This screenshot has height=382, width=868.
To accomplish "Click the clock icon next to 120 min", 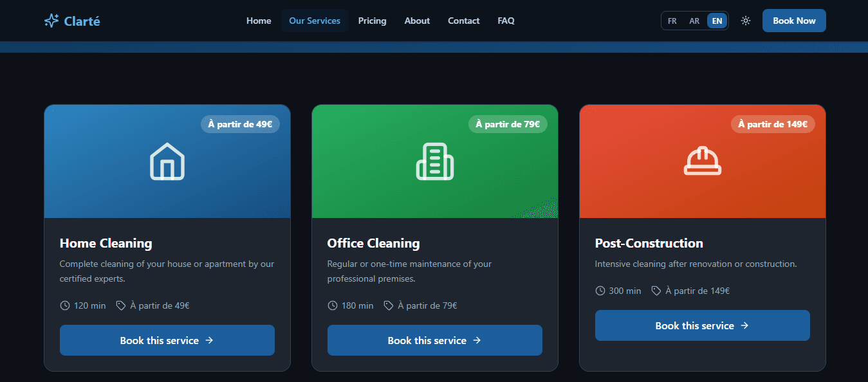I will pyautogui.click(x=65, y=305).
